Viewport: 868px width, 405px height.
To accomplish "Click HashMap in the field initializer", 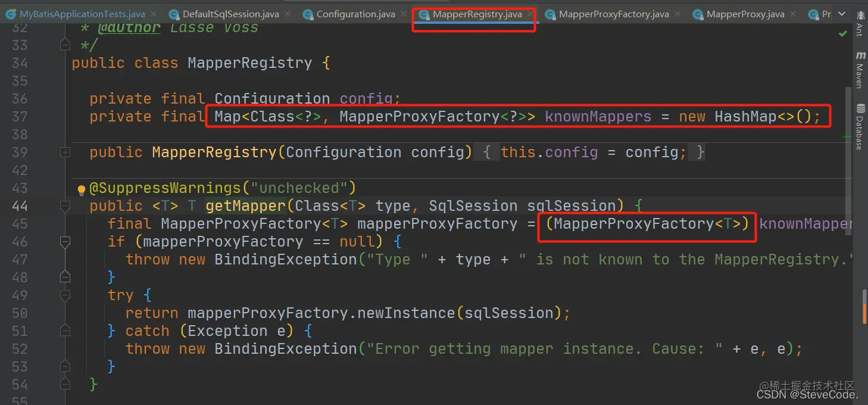I will pos(745,117).
